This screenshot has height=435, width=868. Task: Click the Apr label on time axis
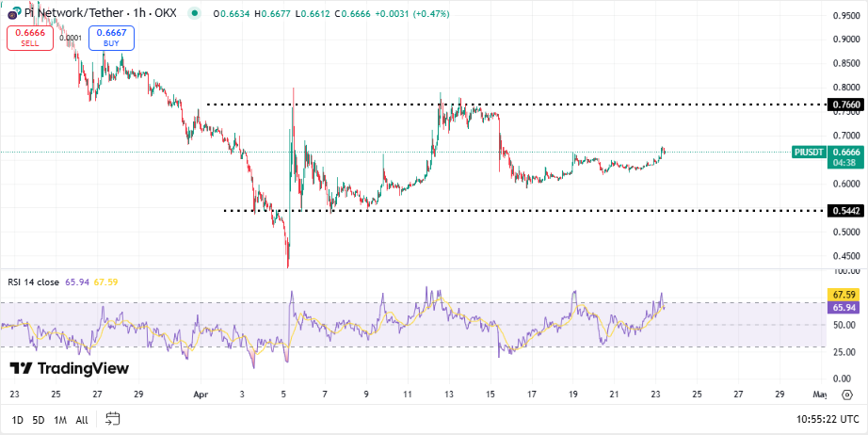(x=201, y=395)
